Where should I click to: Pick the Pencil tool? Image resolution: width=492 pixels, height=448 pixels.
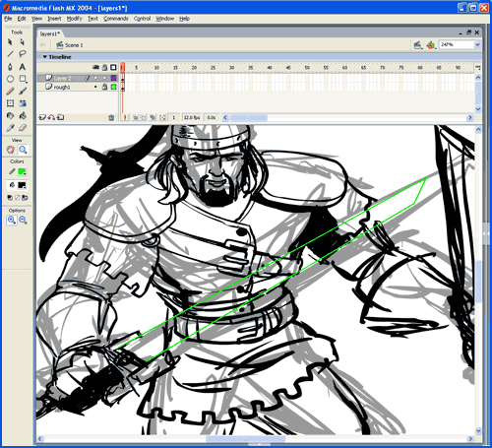click(10, 91)
